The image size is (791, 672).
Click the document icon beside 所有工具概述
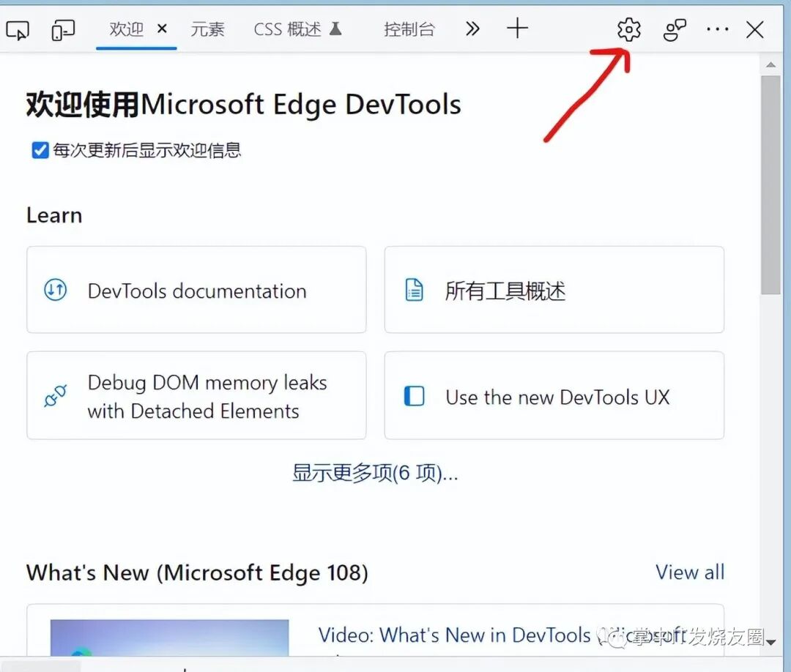(414, 290)
